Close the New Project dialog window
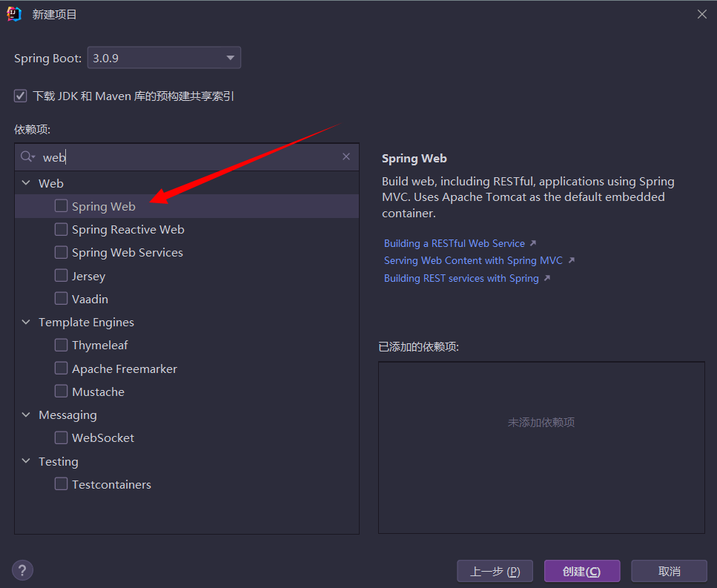The height and width of the screenshot is (588, 717). pos(701,14)
